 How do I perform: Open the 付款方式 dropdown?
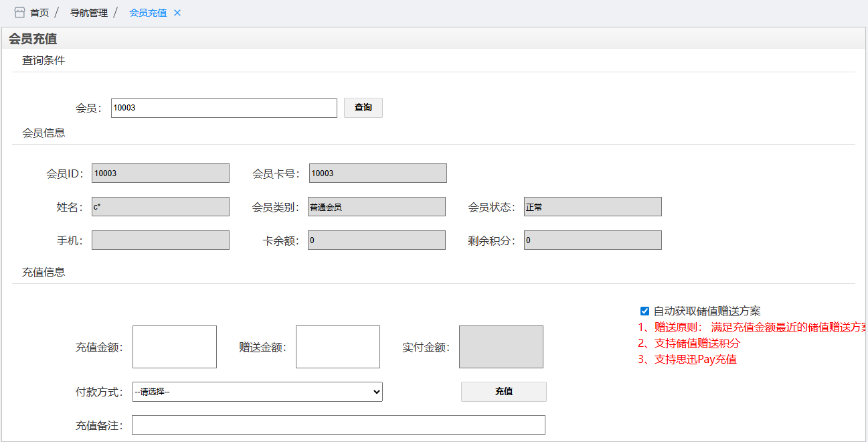point(257,392)
